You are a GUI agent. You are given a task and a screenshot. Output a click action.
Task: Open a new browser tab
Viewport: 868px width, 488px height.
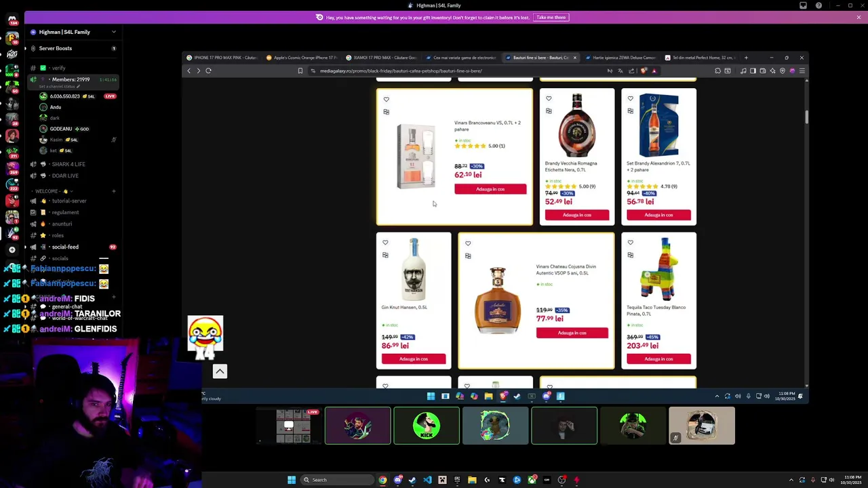coord(746,58)
